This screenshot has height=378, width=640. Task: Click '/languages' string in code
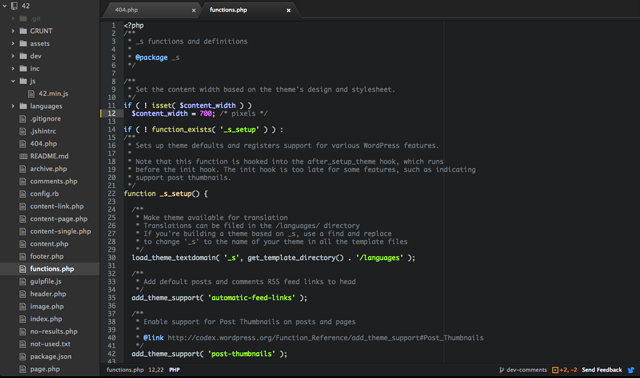click(x=380, y=258)
